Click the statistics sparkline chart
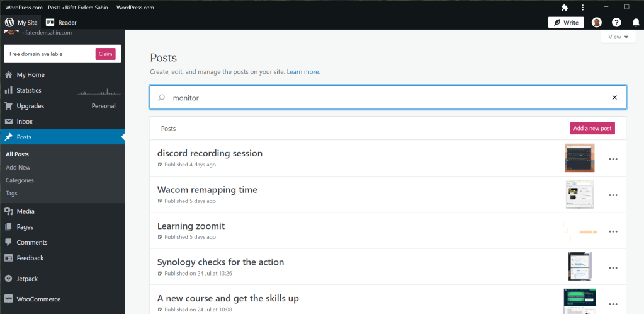The width and height of the screenshot is (644, 314). tap(99, 91)
